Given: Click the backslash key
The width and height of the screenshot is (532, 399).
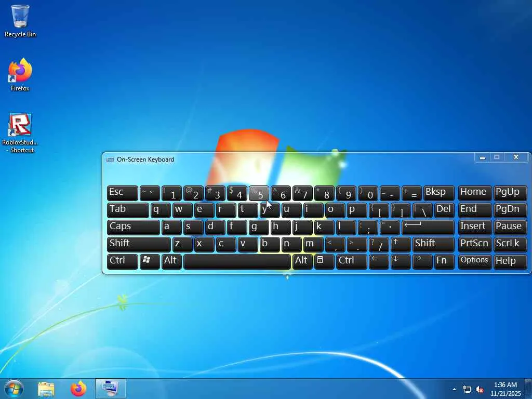Looking at the screenshot, I should (422, 210).
